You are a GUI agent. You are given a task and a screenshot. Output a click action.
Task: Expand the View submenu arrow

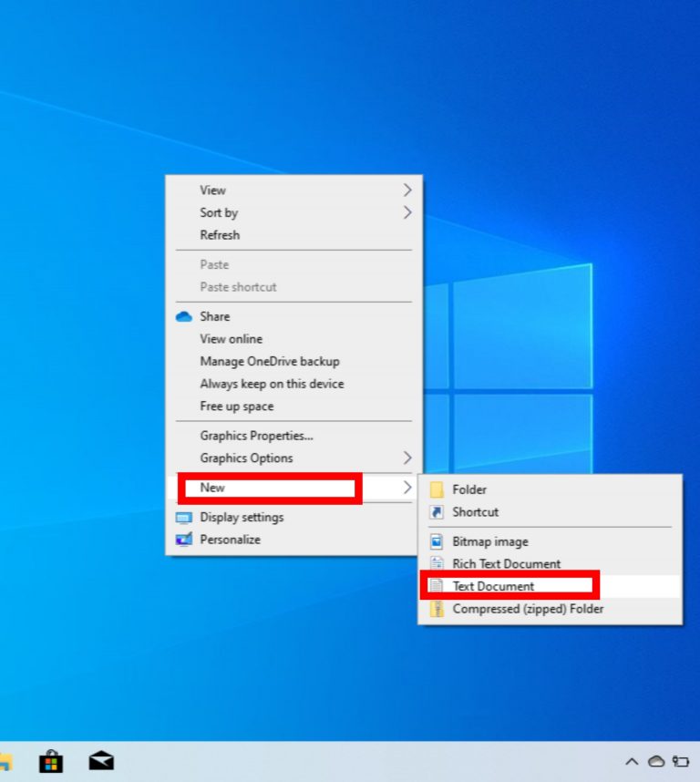[x=407, y=190]
